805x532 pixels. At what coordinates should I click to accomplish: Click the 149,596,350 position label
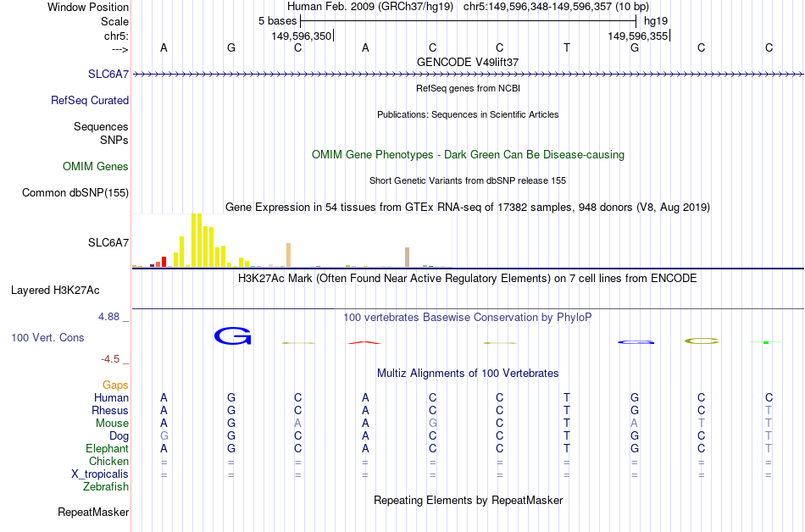[302, 36]
